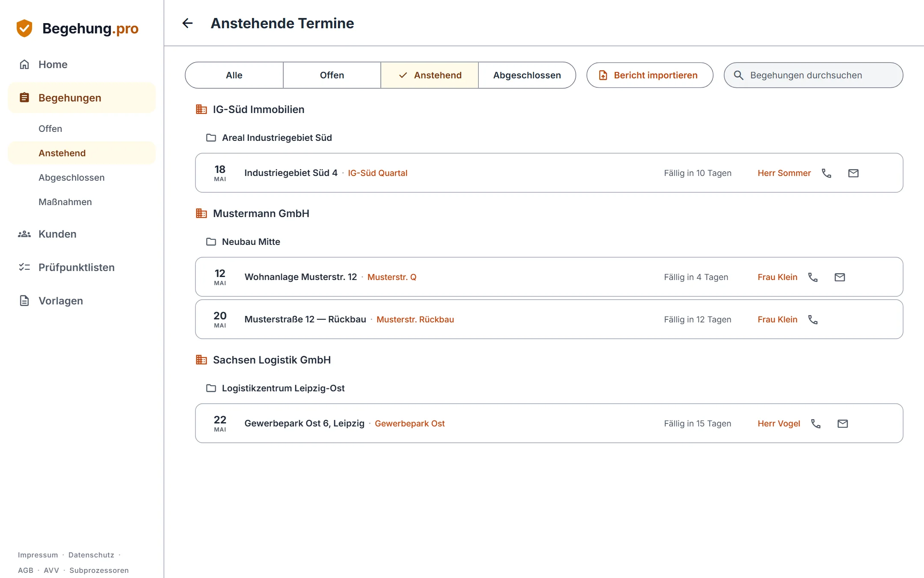
Task: Open Kunden in the sidebar
Action: [x=81, y=234]
